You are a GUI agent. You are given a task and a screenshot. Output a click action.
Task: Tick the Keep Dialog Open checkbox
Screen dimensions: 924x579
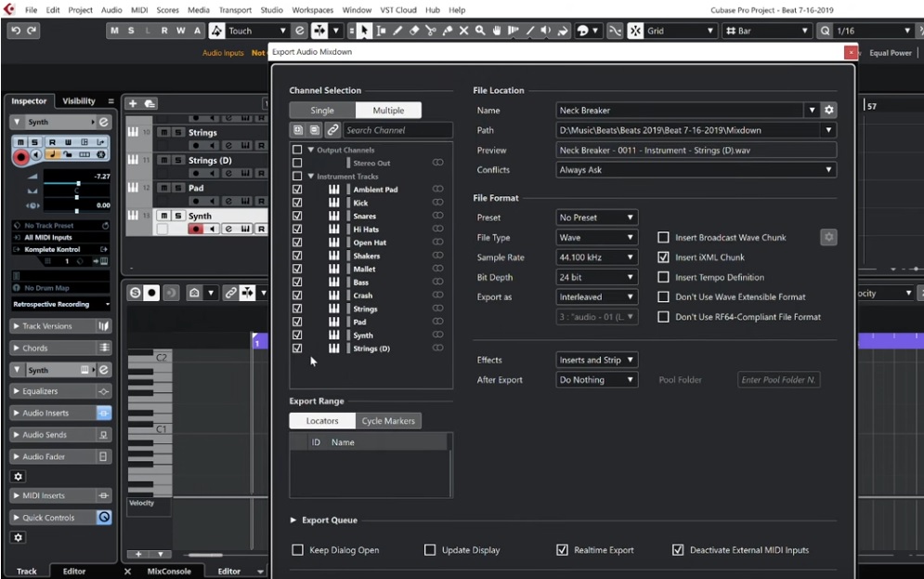point(298,550)
